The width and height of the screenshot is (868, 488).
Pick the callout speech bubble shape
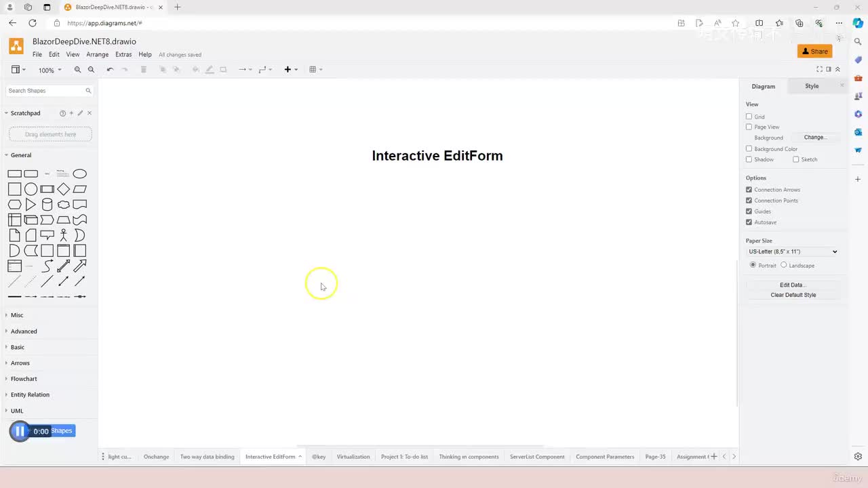tap(47, 235)
